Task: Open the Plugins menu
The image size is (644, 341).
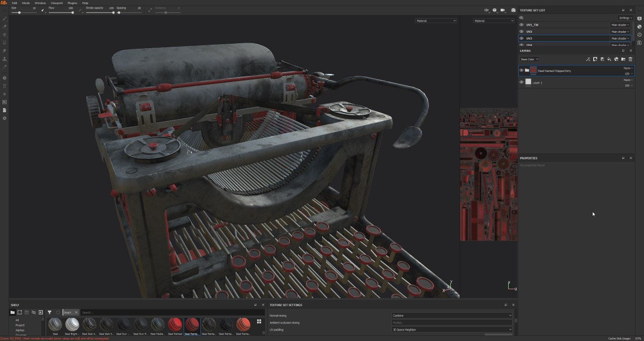Action: pyautogui.click(x=72, y=3)
